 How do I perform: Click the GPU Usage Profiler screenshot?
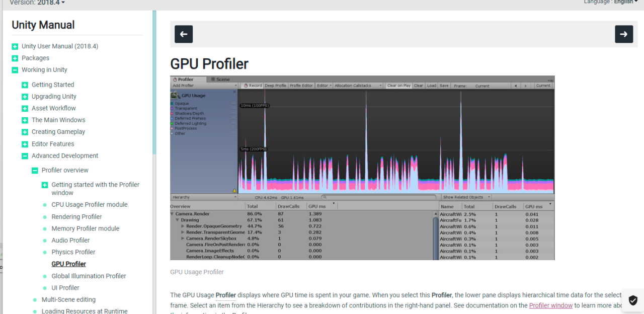coord(362,168)
